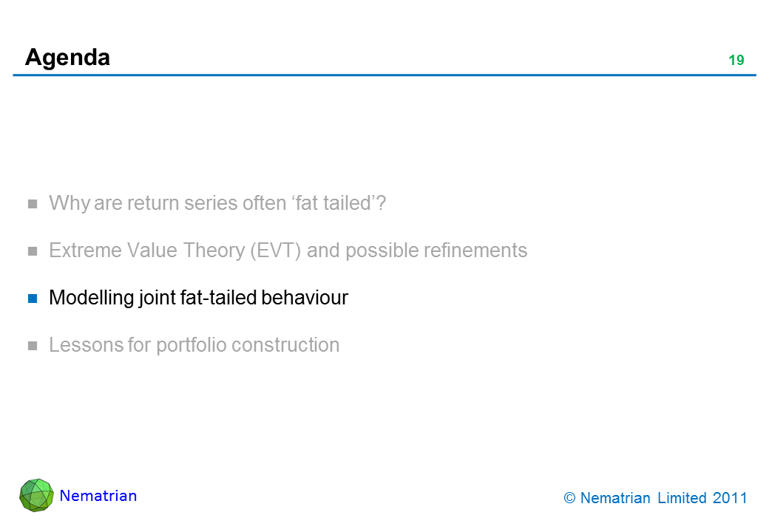Click the slide number 19
The image size is (769, 532).
(x=736, y=61)
